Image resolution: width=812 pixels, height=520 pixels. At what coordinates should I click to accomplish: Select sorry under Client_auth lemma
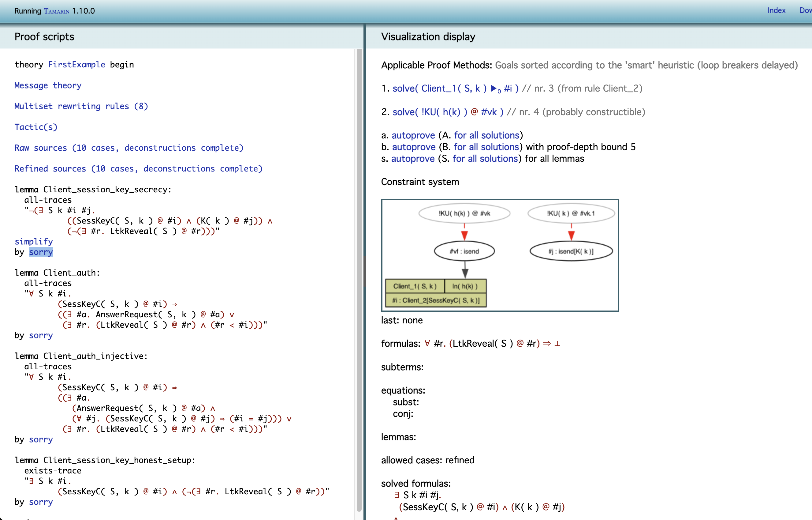coord(41,335)
